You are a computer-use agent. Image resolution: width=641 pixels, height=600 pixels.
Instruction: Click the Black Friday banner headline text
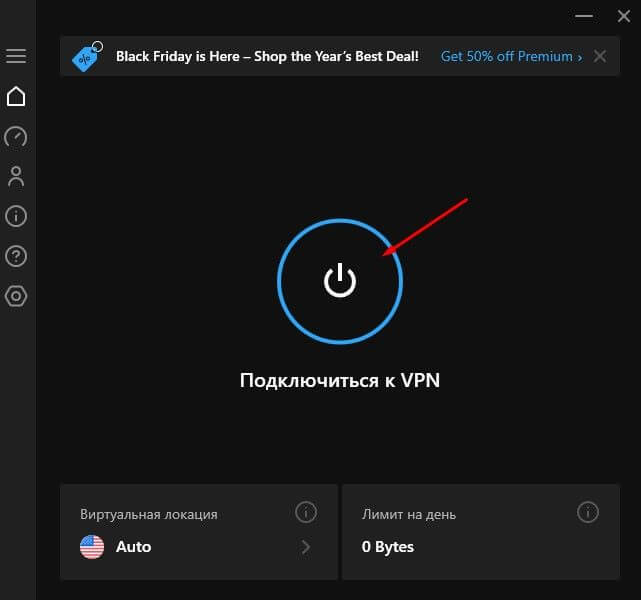coord(267,57)
